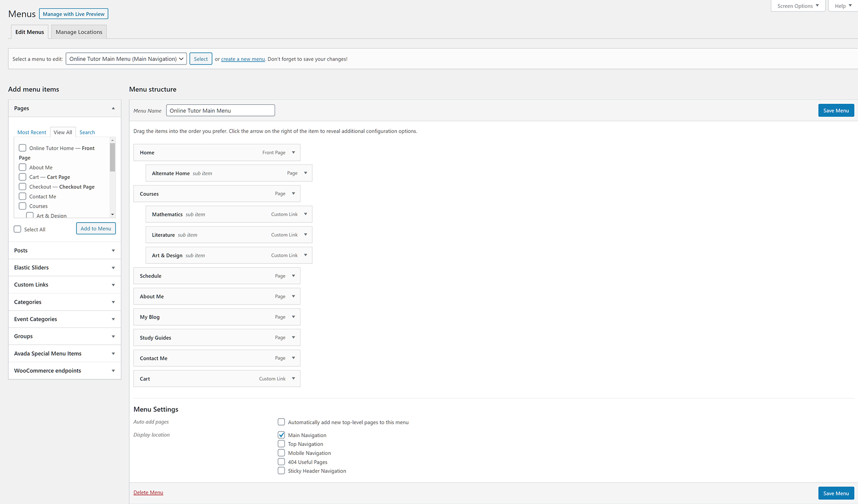858x504 pixels.
Task: Check the Cart page checkbox
Action: pyautogui.click(x=22, y=177)
